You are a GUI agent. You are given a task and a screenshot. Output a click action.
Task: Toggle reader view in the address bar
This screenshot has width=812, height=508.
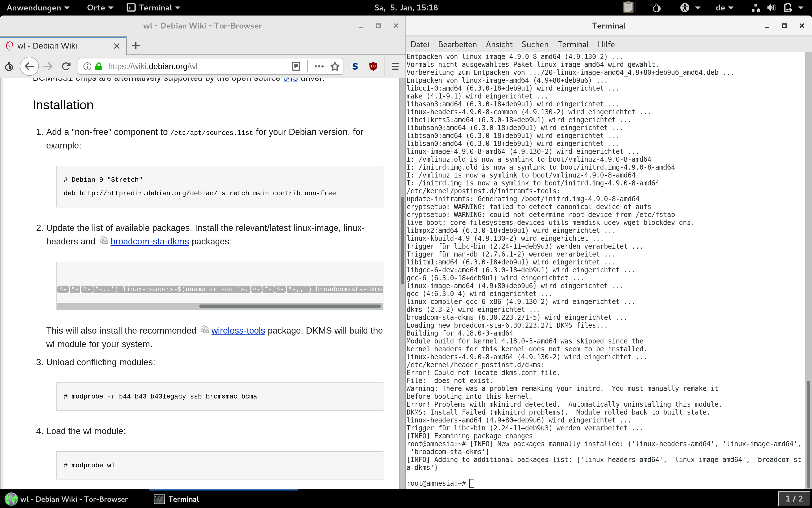296,67
